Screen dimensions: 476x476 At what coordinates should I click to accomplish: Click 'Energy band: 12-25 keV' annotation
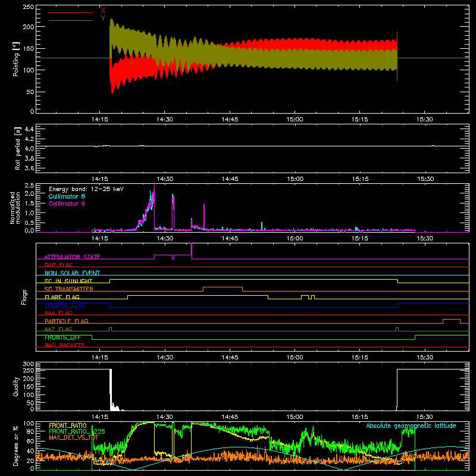pyautogui.click(x=86, y=189)
